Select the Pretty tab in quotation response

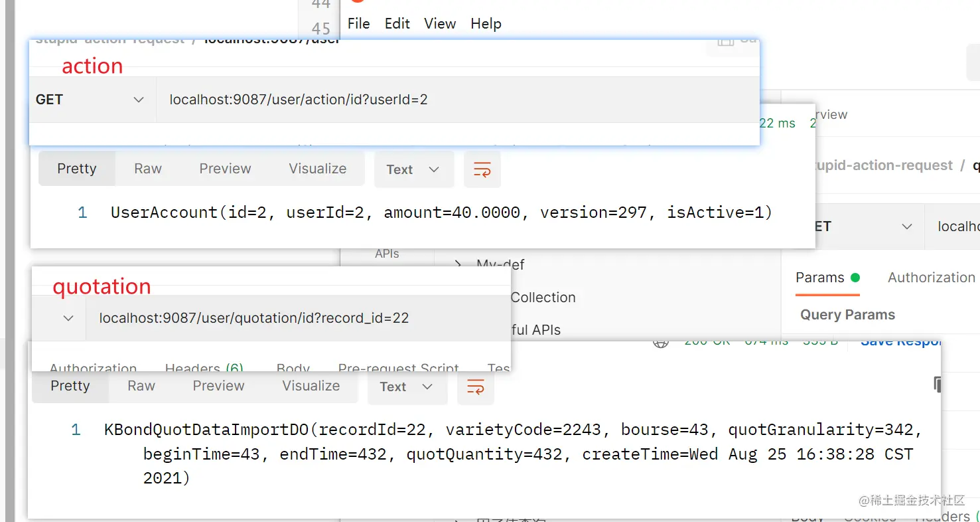pos(70,386)
